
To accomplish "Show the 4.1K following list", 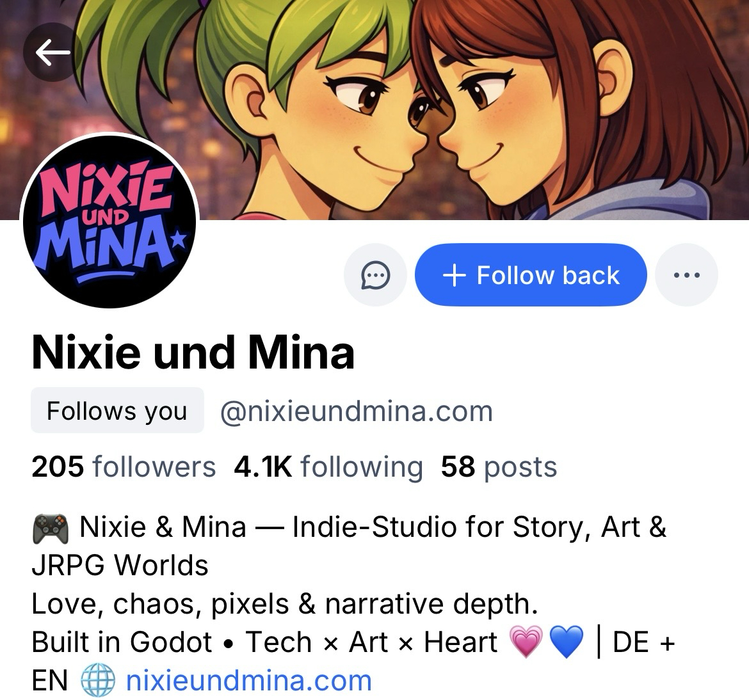I will point(328,466).
